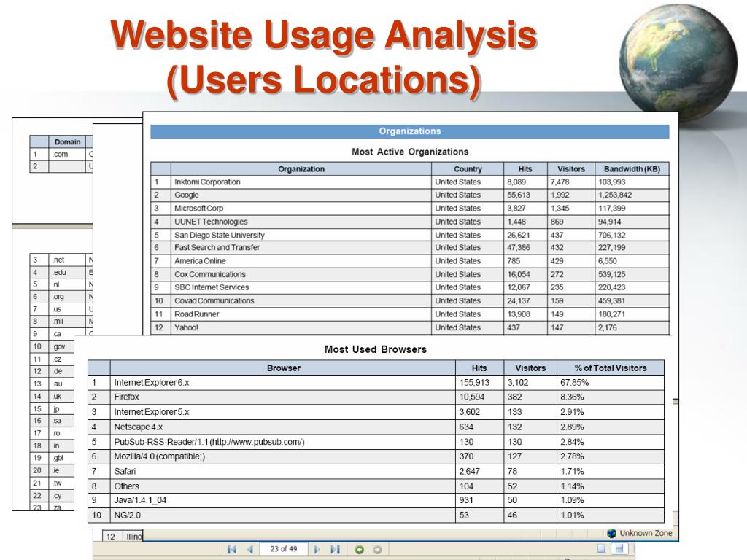This screenshot has width=747, height=560.
Task: Select the Road Runner row
Action: (410, 314)
